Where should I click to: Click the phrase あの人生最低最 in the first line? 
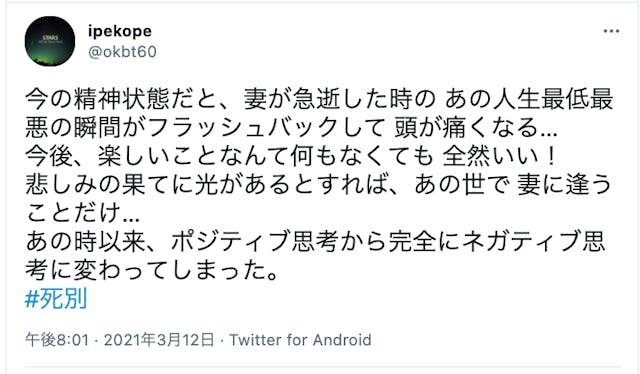(x=529, y=100)
